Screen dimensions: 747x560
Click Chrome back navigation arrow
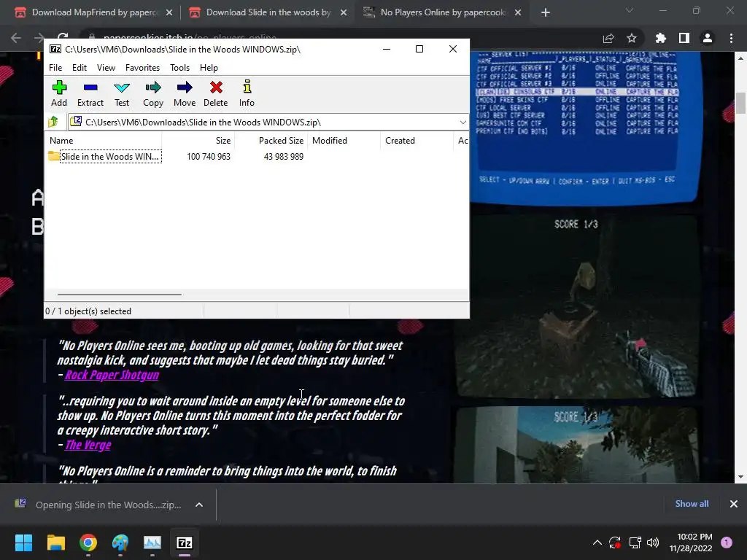pyautogui.click(x=16, y=38)
